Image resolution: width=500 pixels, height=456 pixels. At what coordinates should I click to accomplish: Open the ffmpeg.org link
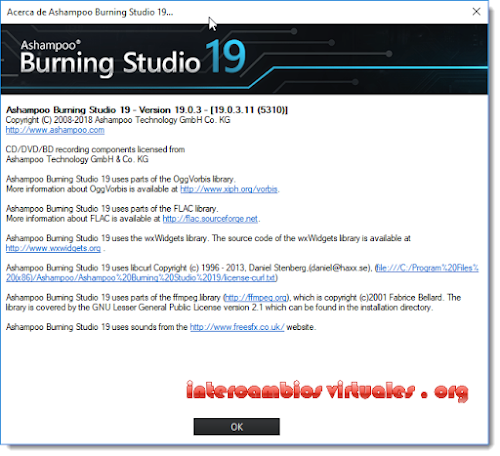point(256,297)
